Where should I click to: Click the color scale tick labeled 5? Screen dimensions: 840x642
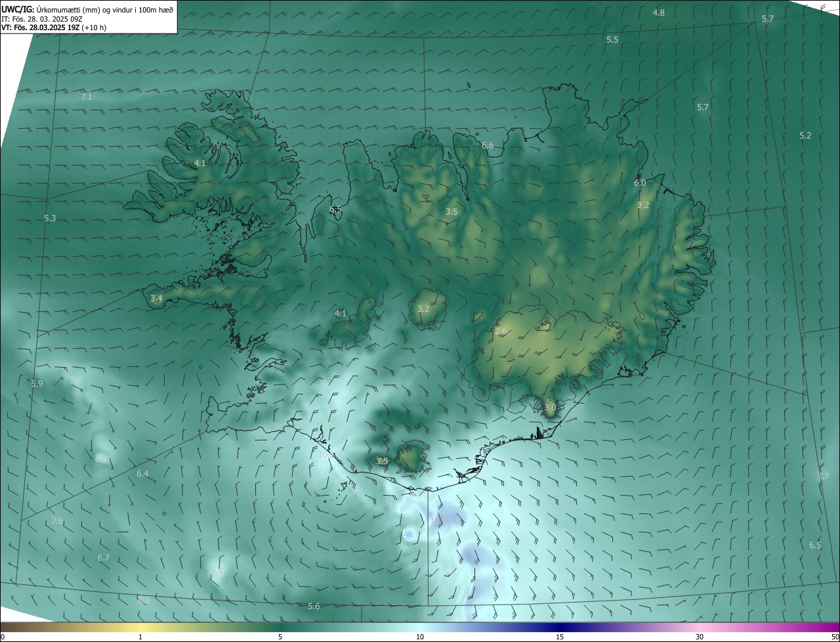click(x=280, y=637)
